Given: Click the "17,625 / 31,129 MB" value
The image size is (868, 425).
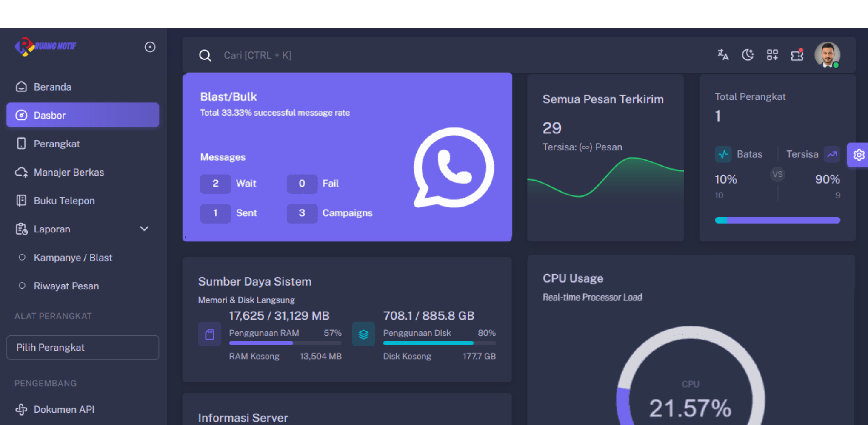Looking at the screenshot, I should (x=279, y=316).
